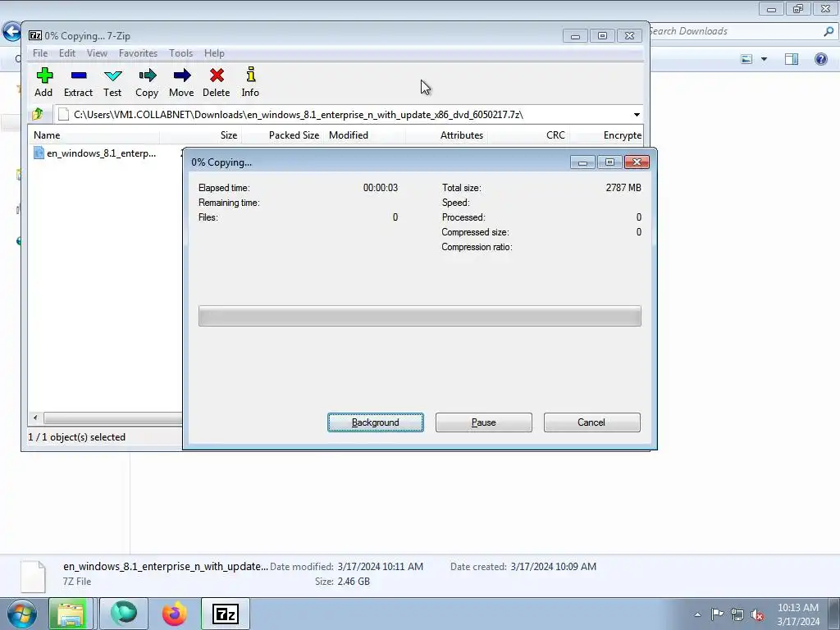Viewport: 840px width, 630px height.
Task: Show hidden tray icons arrow
Action: [697, 615]
